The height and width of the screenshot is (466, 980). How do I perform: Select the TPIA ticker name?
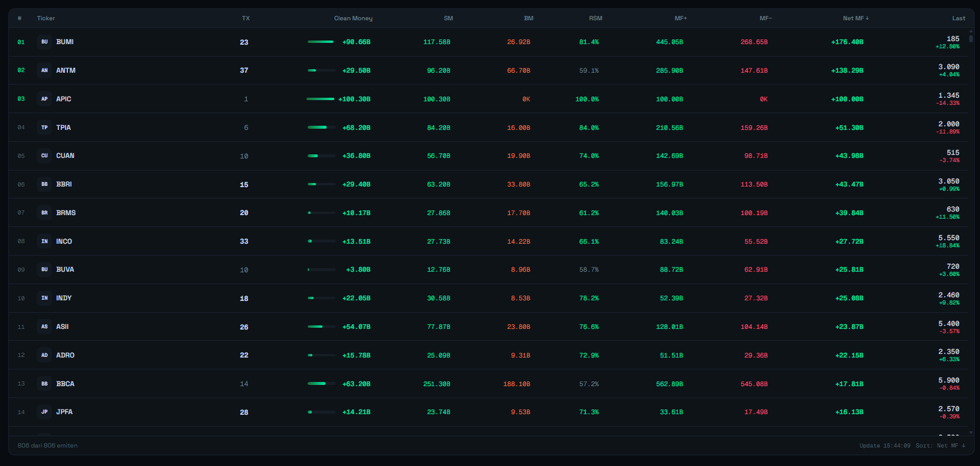(63, 128)
